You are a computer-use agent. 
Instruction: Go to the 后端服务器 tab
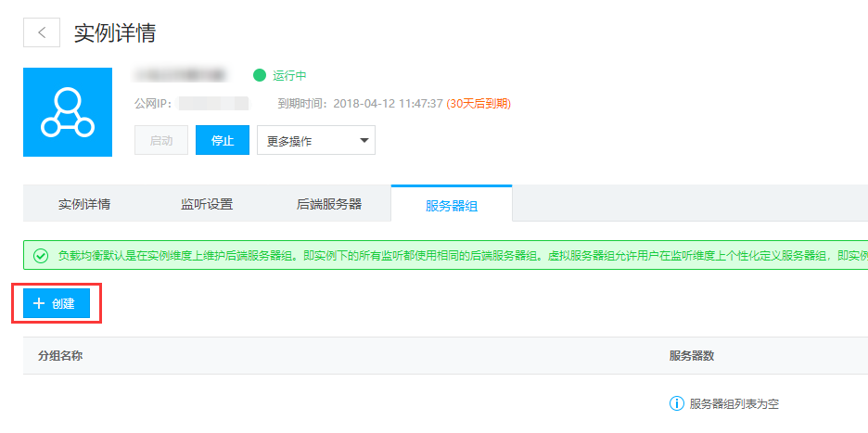(328, 205)
